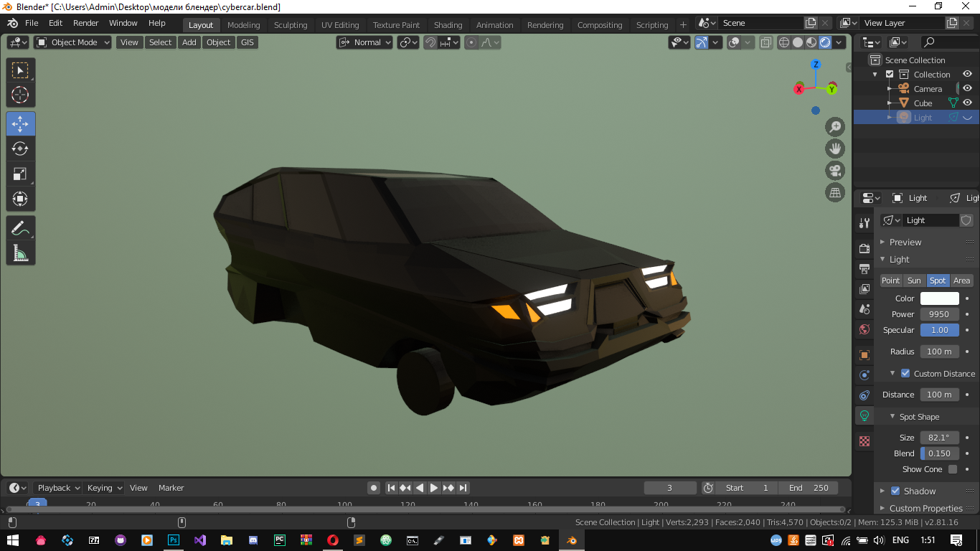980x551 pixels.
Task: Hide the Cube object in outliner
Action: (x=967, y=103)
